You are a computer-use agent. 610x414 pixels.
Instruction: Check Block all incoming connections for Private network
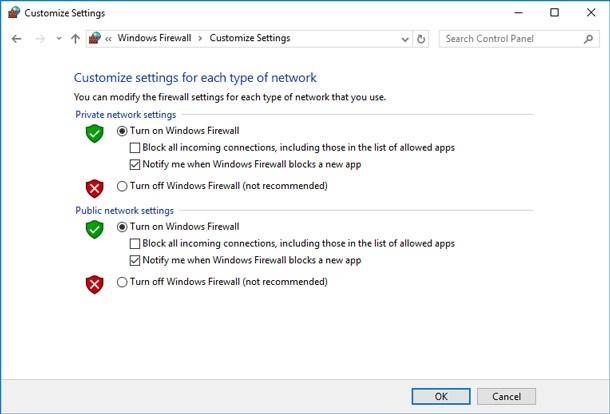click(135, 148)
